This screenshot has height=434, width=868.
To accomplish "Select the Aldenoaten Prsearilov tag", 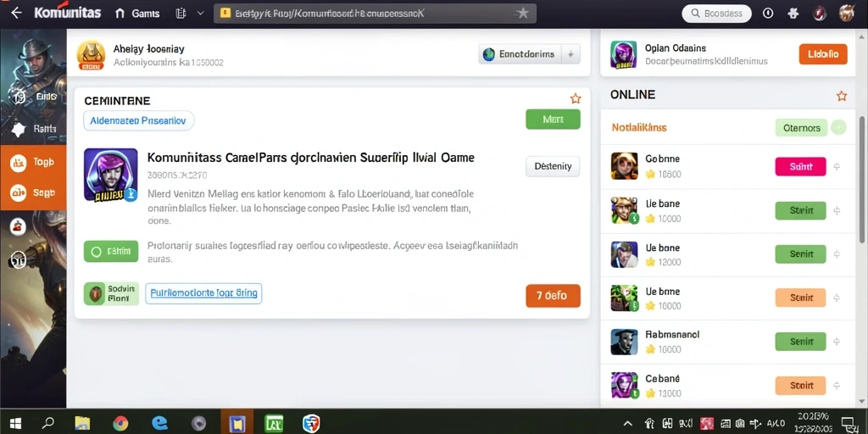I will point(138,120).
